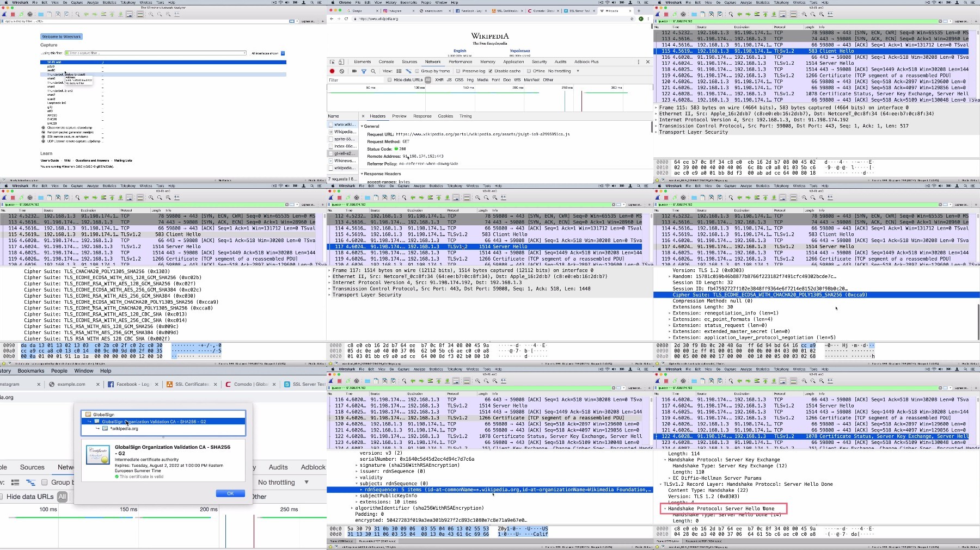Image resolution: width=980 pixels, height=550 pixels.
Task: Toggle the DevTools device toolbar icon
Action: (x=341, y=62)
